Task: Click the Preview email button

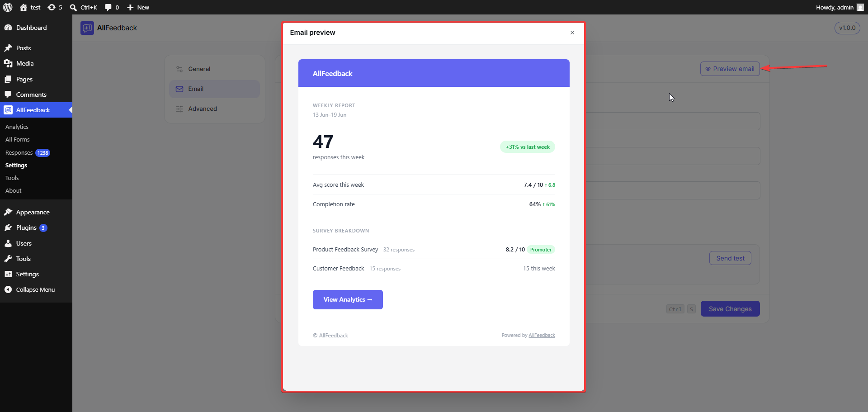Action: coord(730,69)
